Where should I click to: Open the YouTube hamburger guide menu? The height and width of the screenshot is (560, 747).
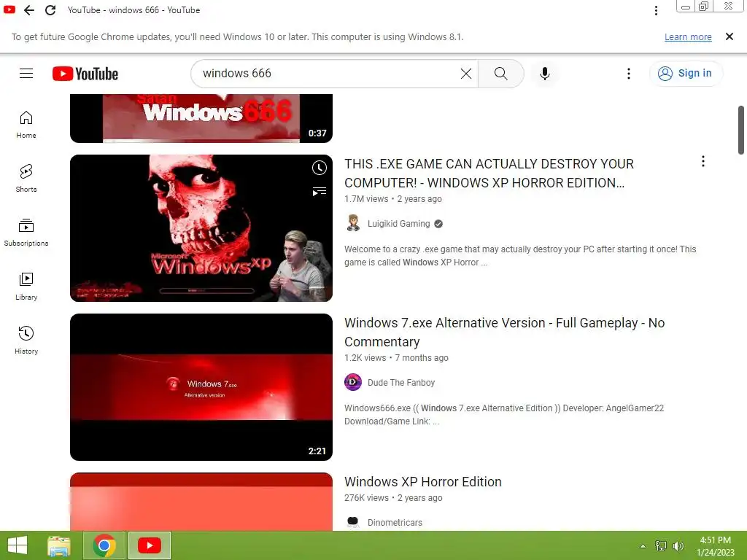[26, 74]
